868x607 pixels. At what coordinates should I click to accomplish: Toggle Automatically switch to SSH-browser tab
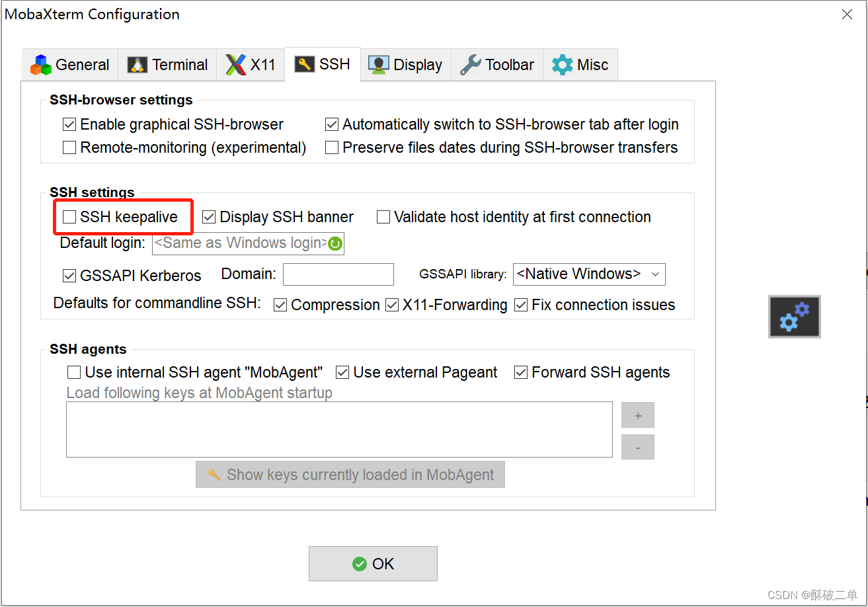click(332, 124)
